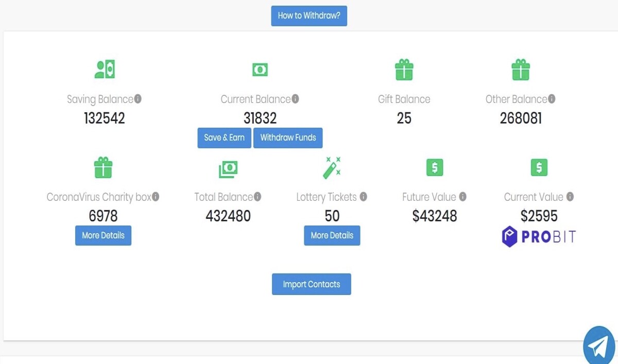Click the Saving Balance label text
The width and height of the screenshot is (618, 364).
(100, 99)
